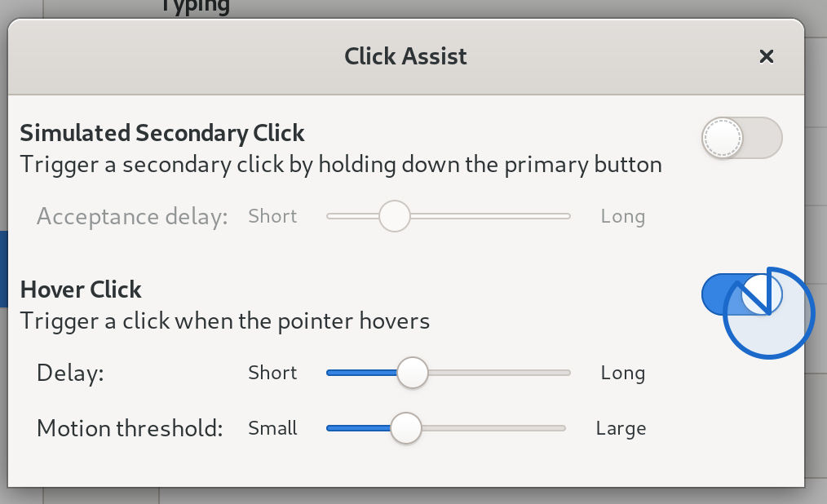Click the Hover Click Delay slider knob

tap(413, 373)
